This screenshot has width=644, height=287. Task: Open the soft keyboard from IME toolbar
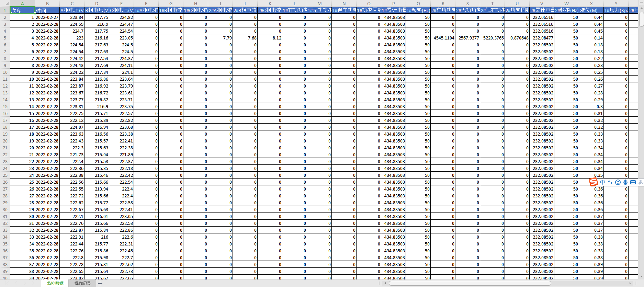[x=633, y=182]
